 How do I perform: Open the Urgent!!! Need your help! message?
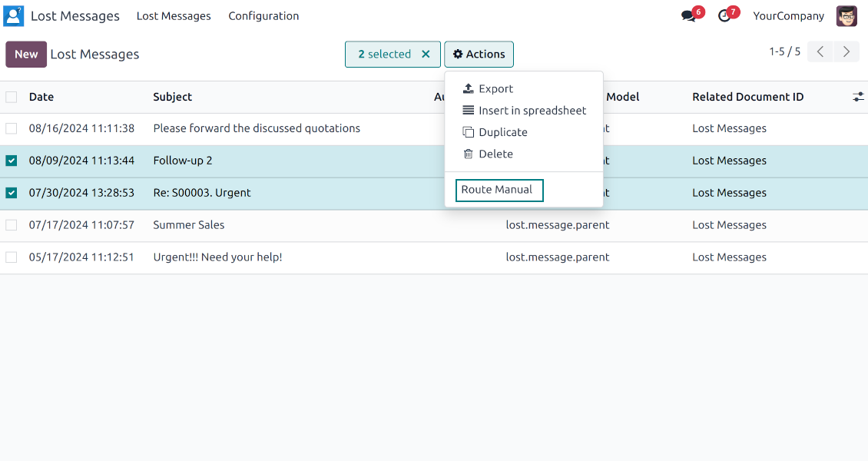[x=217, y=257]
